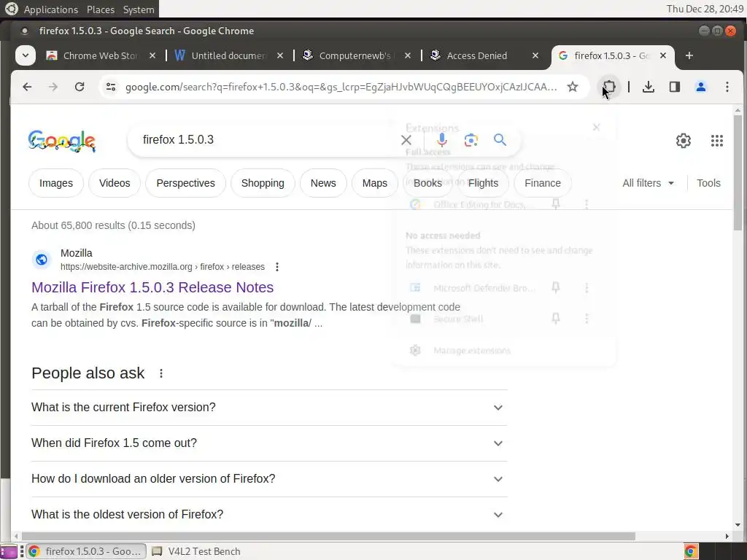Expand "When did Firefox 1.5 come out?"
This screenshot has height=560, width=747.
(x=269, y=443)
